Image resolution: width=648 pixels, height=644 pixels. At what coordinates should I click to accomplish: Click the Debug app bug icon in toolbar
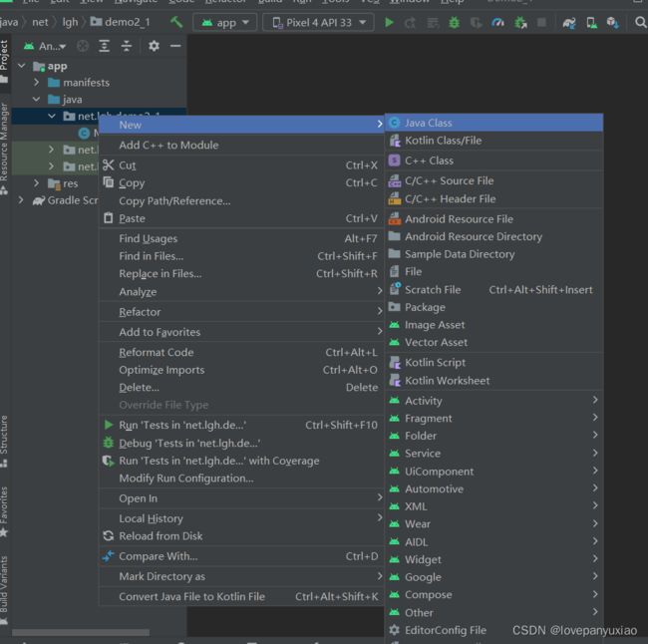tap(455, 22)
